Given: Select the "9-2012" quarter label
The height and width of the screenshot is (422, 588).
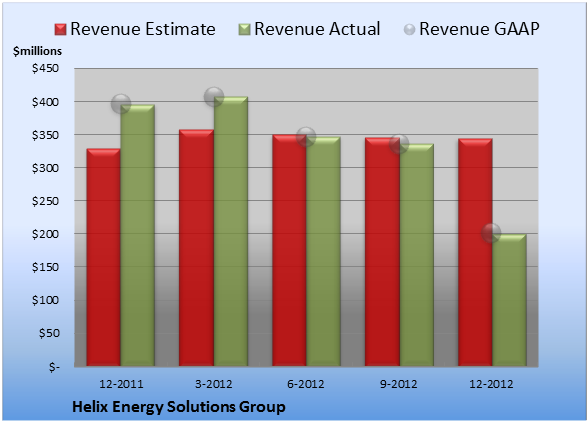Looking at the screenshot, I should [399, 384].
